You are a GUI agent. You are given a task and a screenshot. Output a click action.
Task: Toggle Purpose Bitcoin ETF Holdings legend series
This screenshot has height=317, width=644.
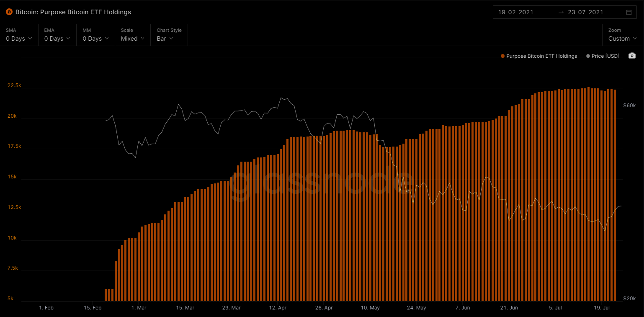[538, 56]
